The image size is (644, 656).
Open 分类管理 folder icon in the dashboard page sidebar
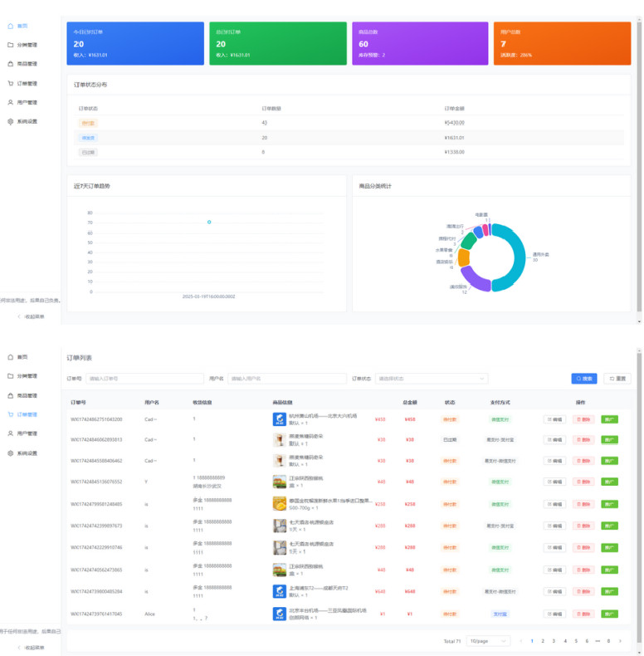11,45
